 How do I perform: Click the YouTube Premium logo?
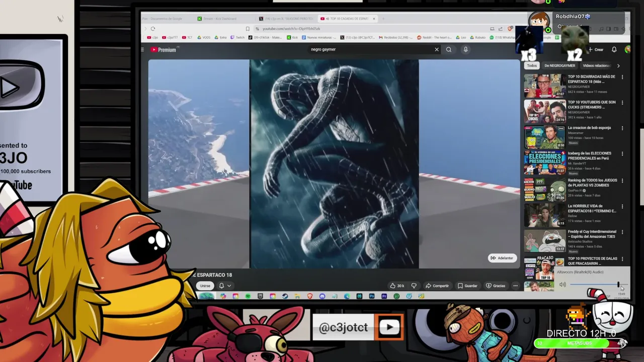(163, 50)
